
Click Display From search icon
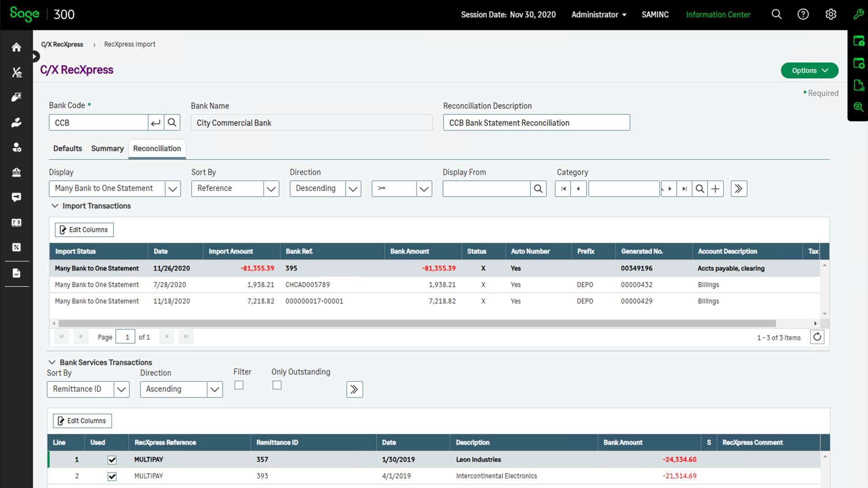click(x=538, y=189)
